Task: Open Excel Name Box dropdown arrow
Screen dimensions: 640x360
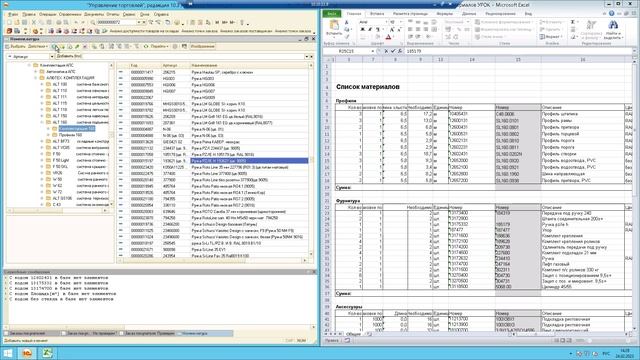Action: click(373, 51)
